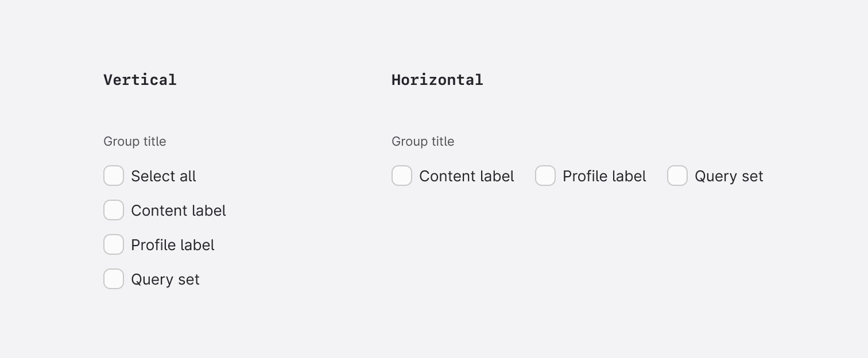Click the Group title above the Horizontal checkboxes
Image resolution: width=868 pixels, height=358 pixels.
tap(423, 141)
